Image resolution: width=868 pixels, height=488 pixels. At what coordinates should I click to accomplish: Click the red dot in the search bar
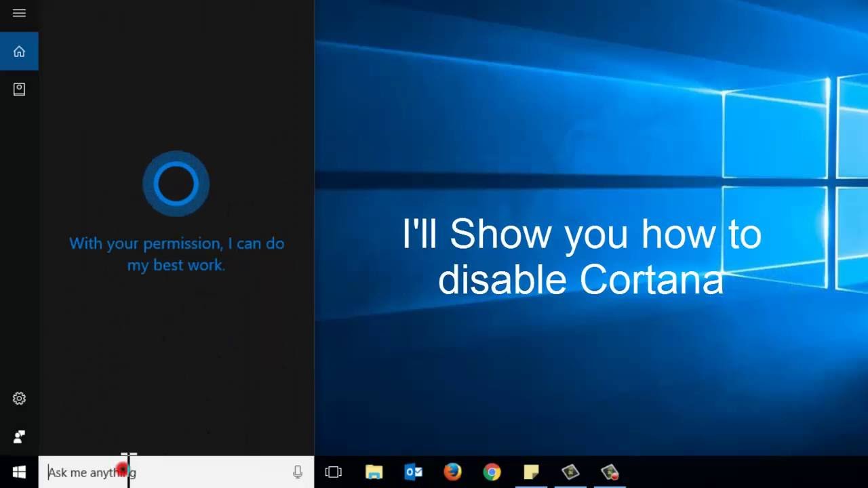click(122, 468)
